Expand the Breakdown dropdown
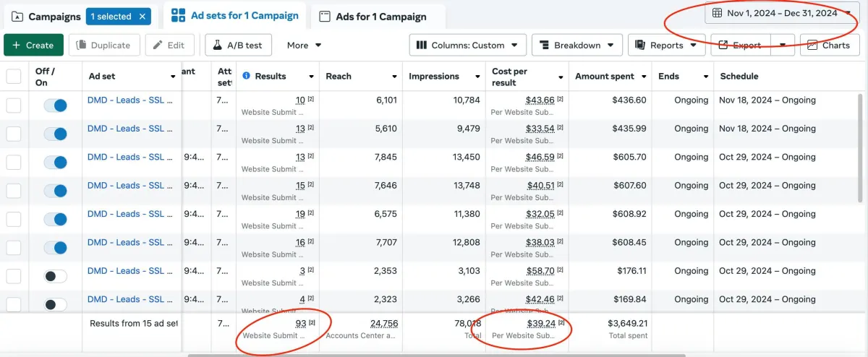Image resolution: width=868 pixels, height=357 pixels. pyautogui.click(x=577, y=45)
